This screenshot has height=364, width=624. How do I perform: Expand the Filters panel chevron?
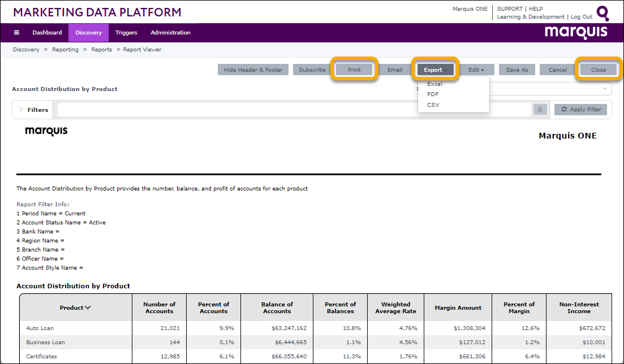coord(21,110)
